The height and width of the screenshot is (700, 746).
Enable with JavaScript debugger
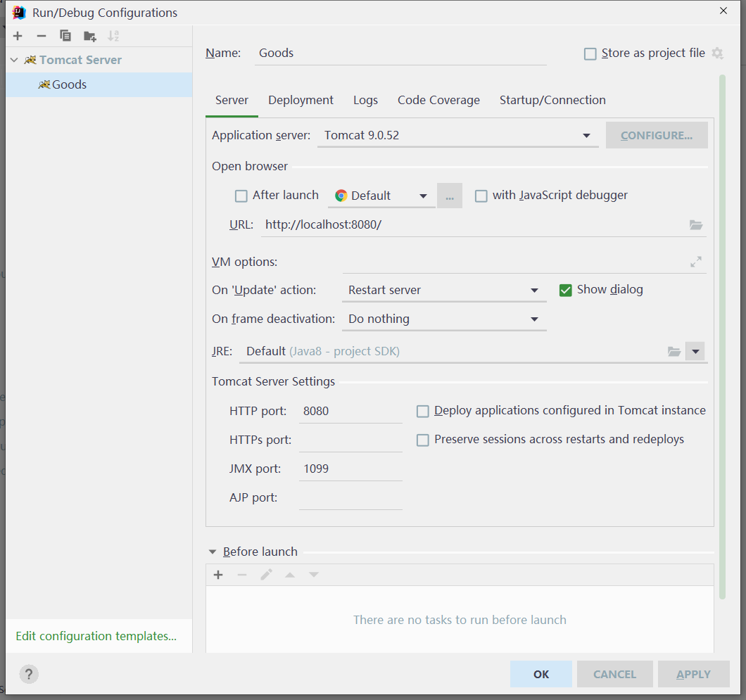coord(481,196)
